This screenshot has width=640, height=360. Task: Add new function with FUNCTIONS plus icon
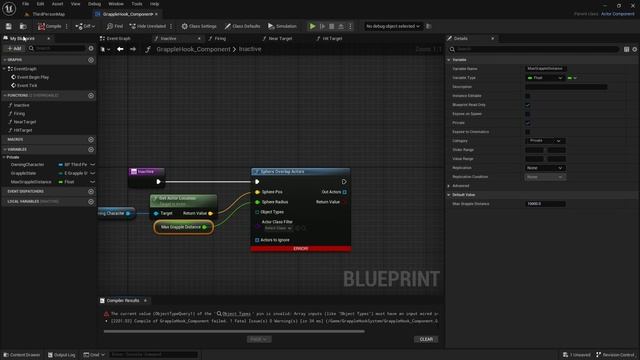point(91,96)
